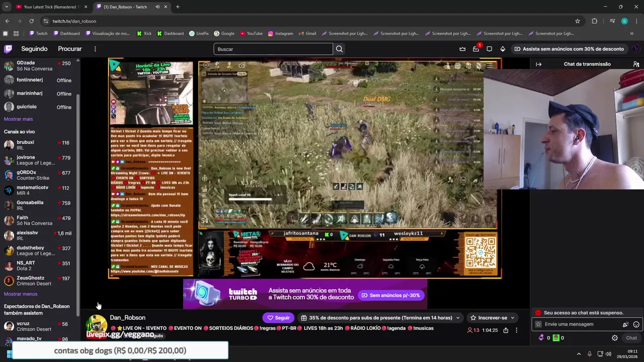Open GDzada Só Na Conversa channel
This screenshot has height=362, width=644.
click(x=39, y=66)
